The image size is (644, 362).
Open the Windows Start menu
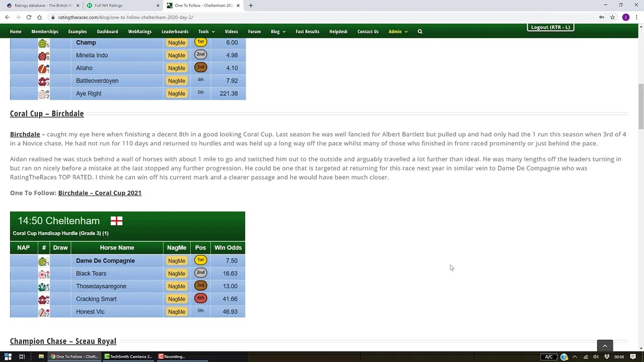(x=8, y=357)
